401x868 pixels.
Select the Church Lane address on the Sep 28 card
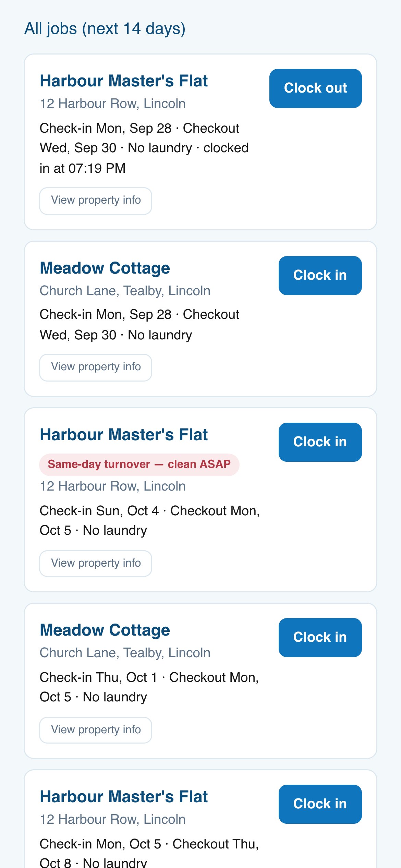[x=125, y=291]
